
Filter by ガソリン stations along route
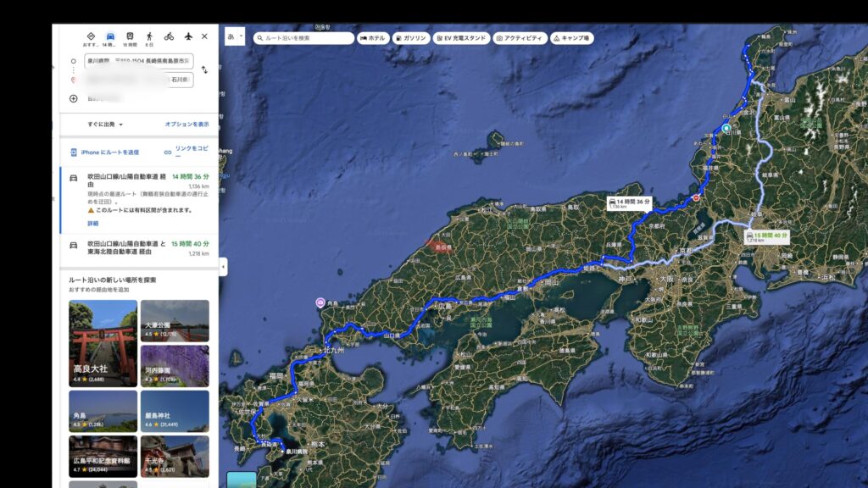tap(411, 38)
